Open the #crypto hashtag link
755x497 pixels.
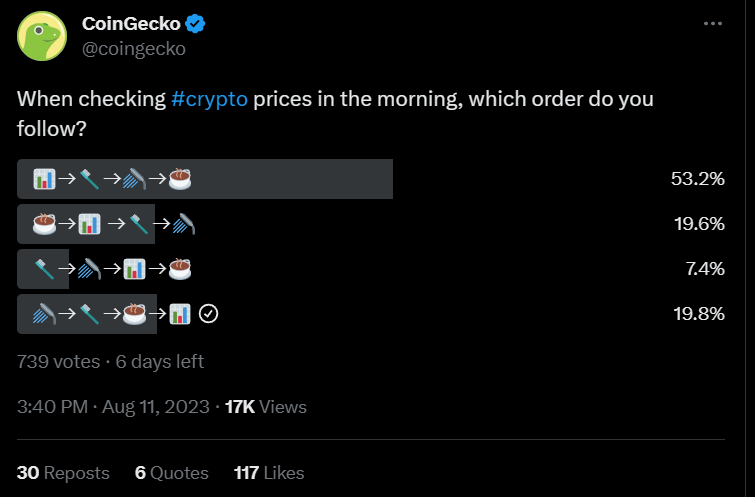click(x=209, y=99)
